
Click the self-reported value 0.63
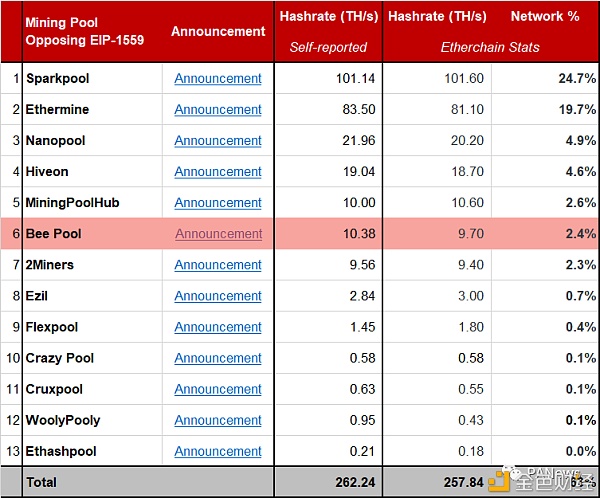[362, 389]
